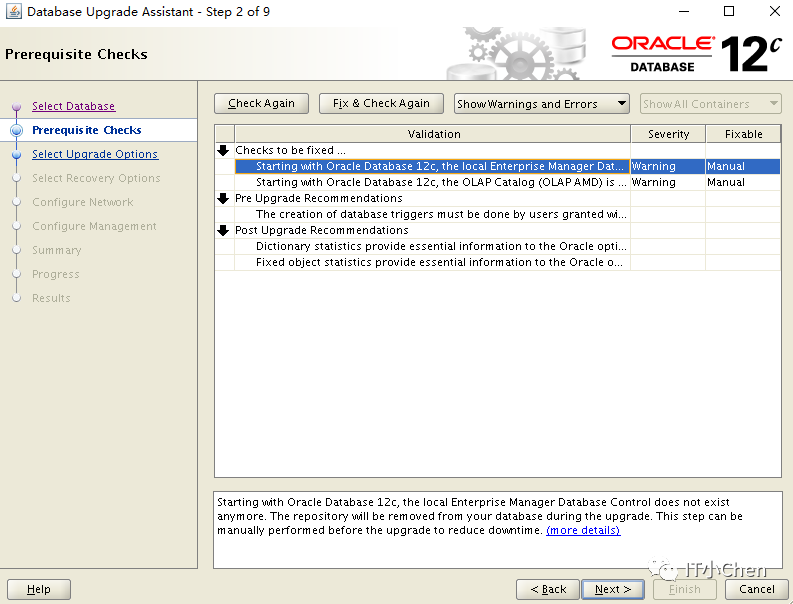Click the Java icon in title bar
The height and width of the screenshot is (604, 793).
13,11
